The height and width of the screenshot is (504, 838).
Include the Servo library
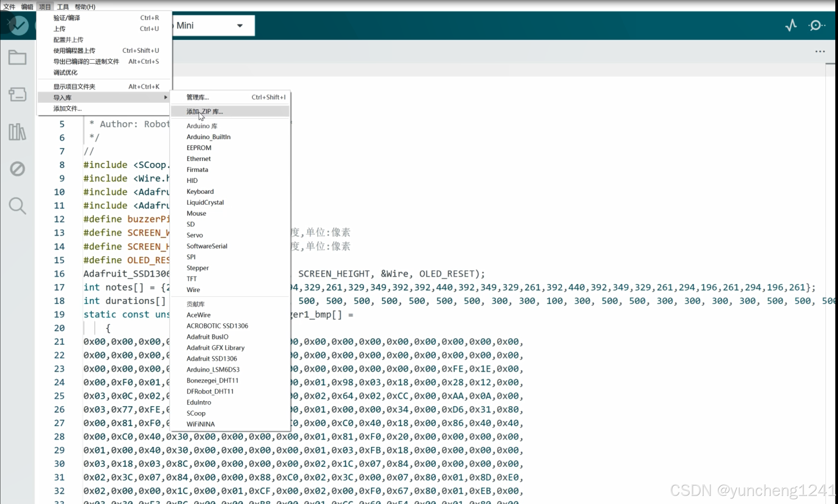click(x=194, y=235)
